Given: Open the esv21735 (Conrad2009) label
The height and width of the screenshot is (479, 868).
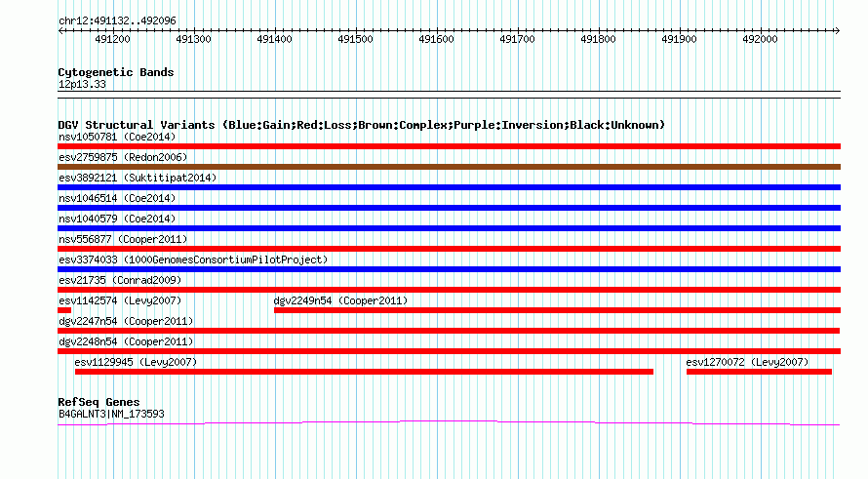Looking at the screenshot, I should [120, 280].
